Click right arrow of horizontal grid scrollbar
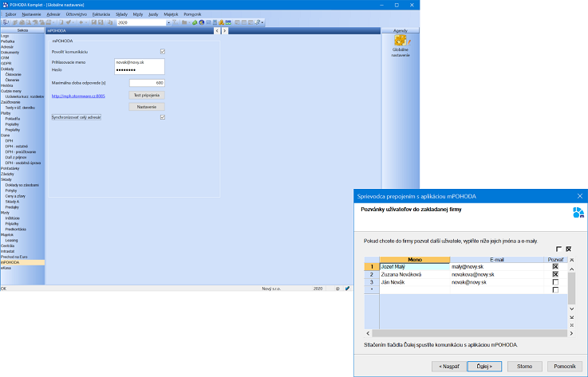Viewport: 588px width, 377px height. tap(571, 333)
